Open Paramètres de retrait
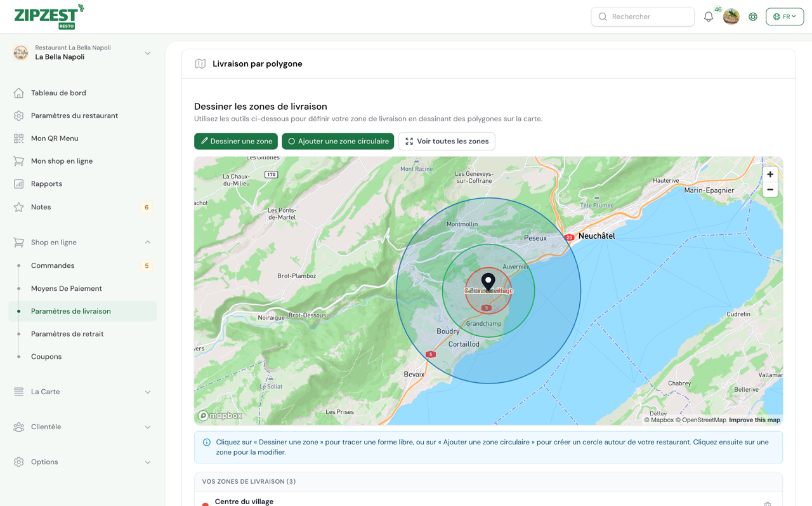The height and width of the screenshot is (506, 812). (67, 334)
